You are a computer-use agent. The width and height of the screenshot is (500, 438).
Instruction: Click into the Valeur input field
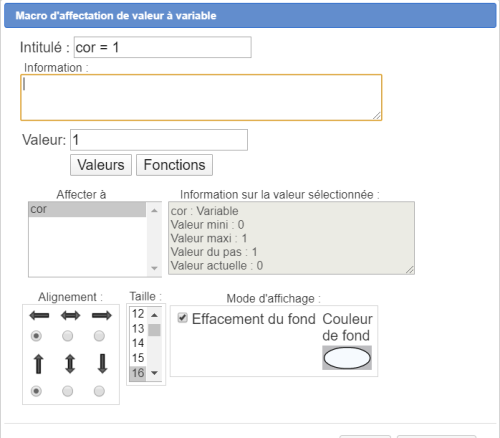pos(159,140)
